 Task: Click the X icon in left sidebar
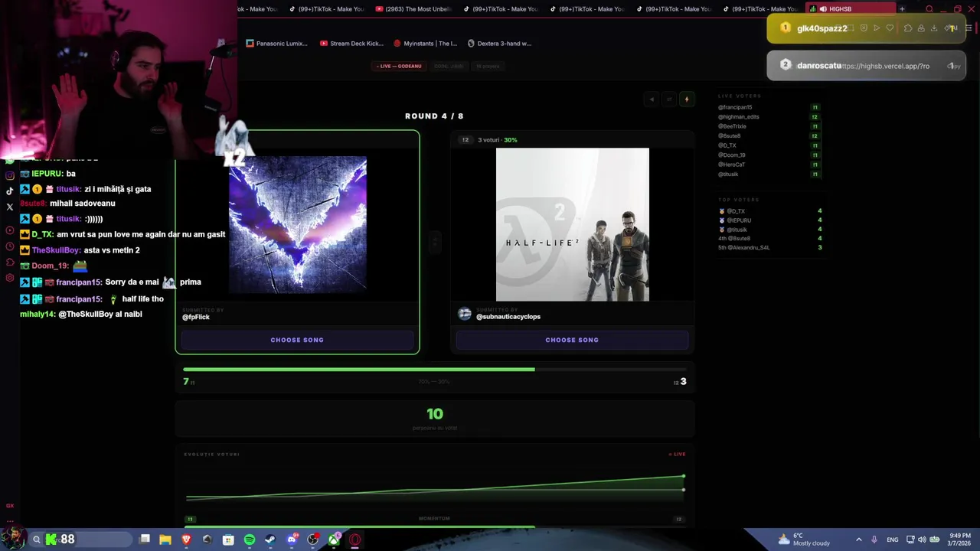click(x=9, y=207)
